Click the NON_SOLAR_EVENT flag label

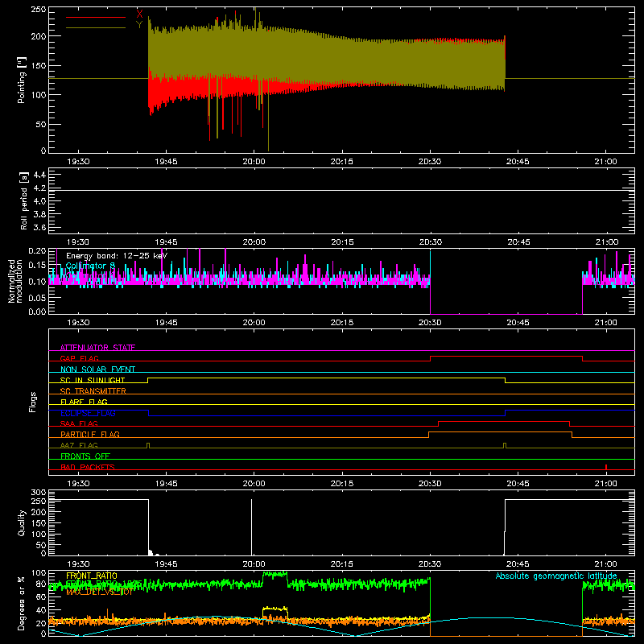[x=97, y=369]
